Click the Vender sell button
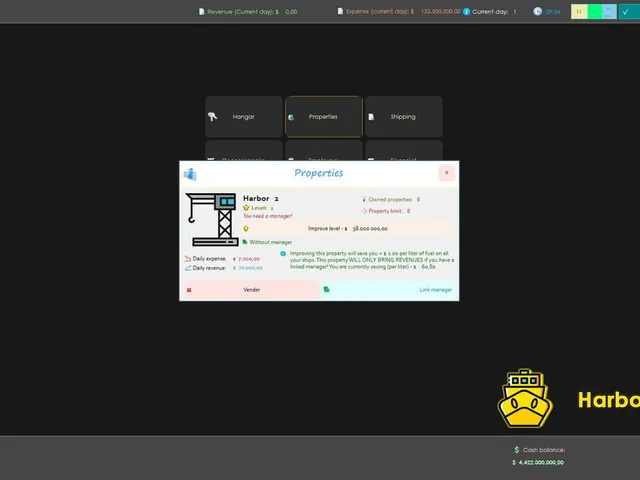This screenshot has width=640, height=480. [x=251, y=290]
